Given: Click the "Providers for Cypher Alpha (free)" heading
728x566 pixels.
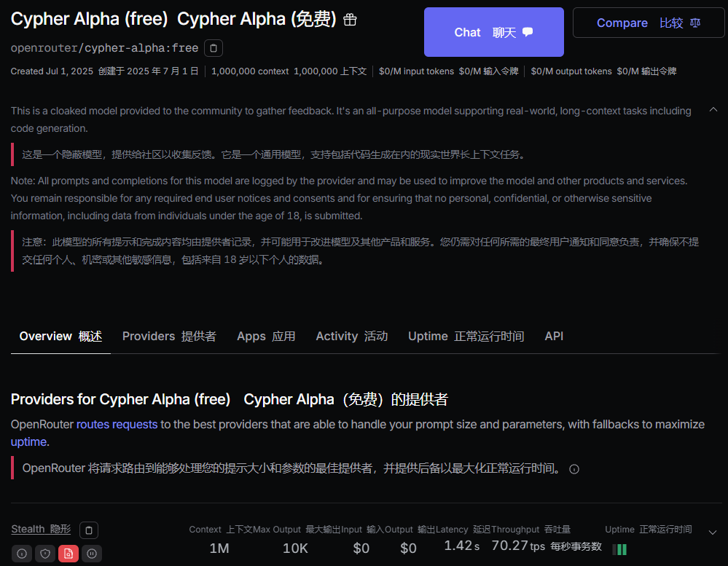Looking at the screenshot, I should coord(121,399).
